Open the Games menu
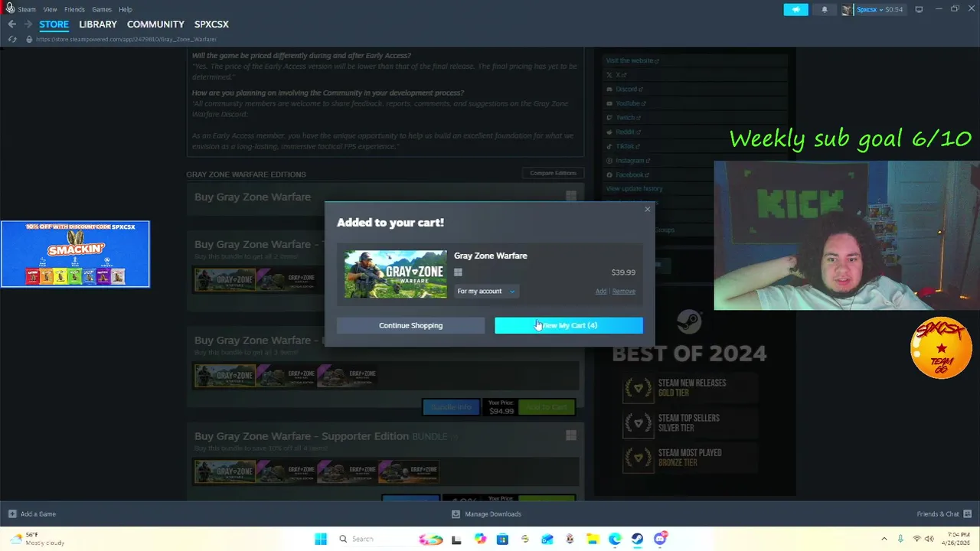The image size is (980, 551). tap(102, 9)
